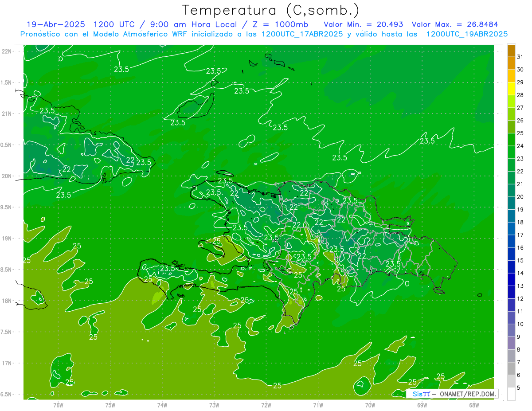Select the grey swatch between legend 6 and 7
Image resolution: width=532 pixels, height=411 pixels.
[511, 369]
